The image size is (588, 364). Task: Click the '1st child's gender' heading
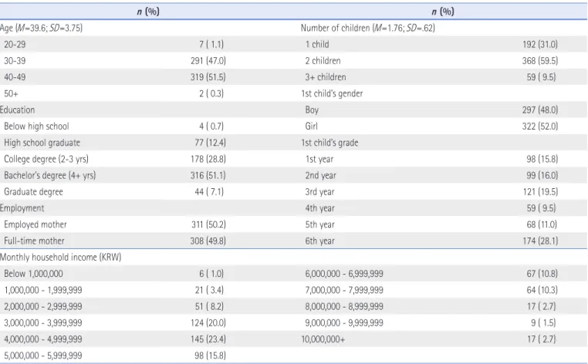(332, 94)
